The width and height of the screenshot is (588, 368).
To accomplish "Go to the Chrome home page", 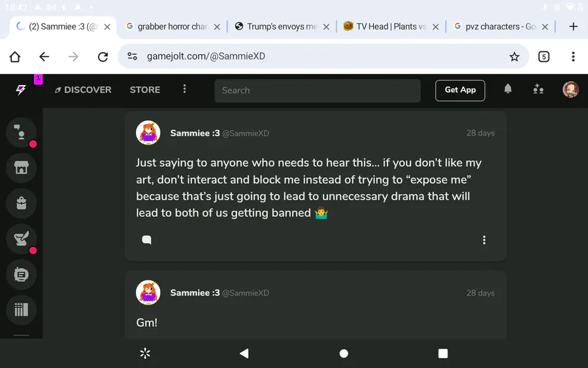I will click(x=15, y=57).
